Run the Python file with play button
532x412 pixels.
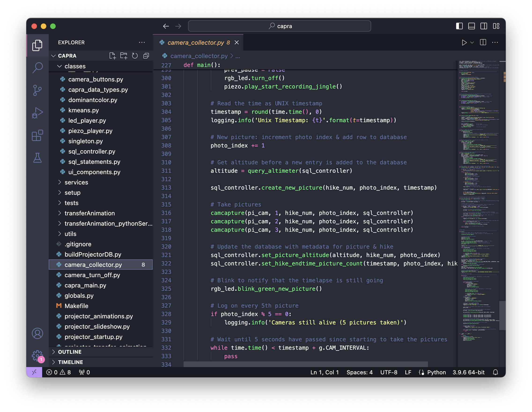(x=464, y=43)
